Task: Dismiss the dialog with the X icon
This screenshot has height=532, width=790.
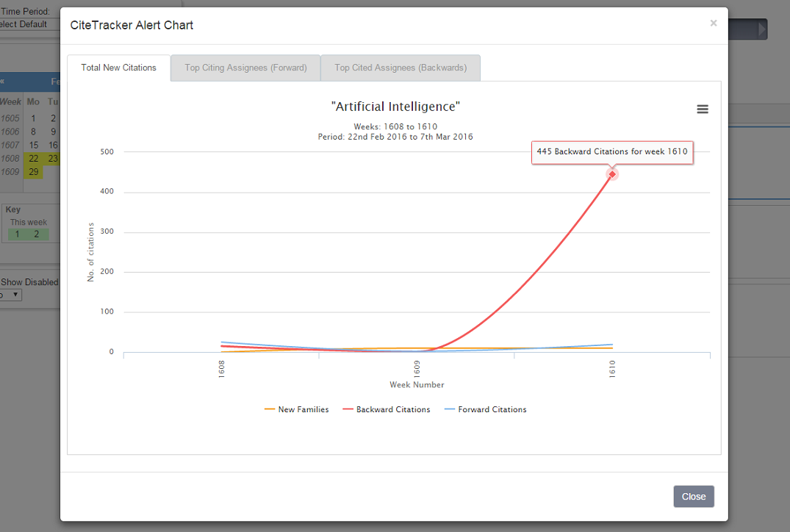Action: 713,24
